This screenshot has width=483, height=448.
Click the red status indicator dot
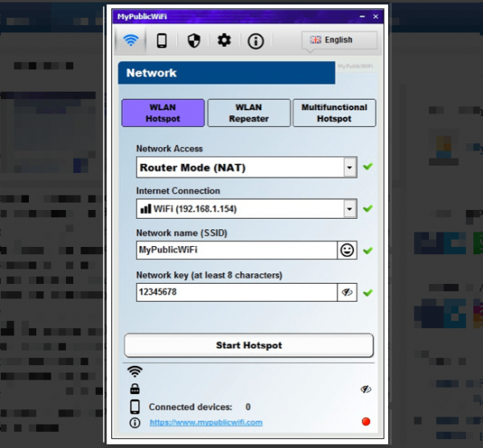coord(365,421)
